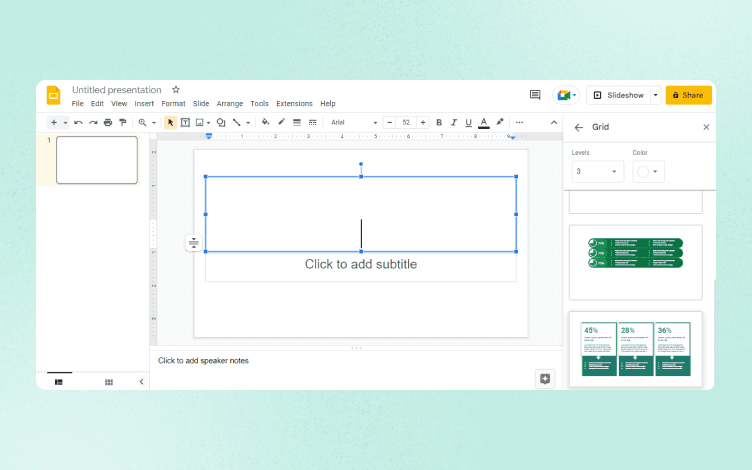
Task: Click the undo arrow
Action: pos(78,123)
